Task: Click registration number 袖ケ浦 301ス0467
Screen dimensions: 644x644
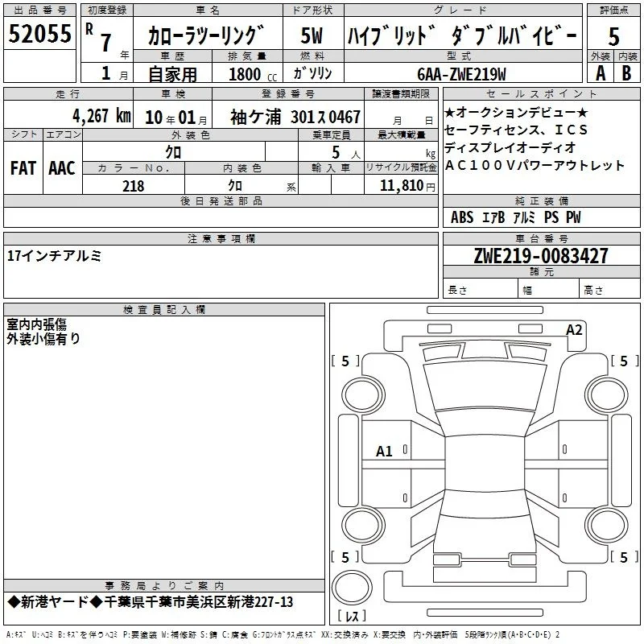Action: (295, 117)
